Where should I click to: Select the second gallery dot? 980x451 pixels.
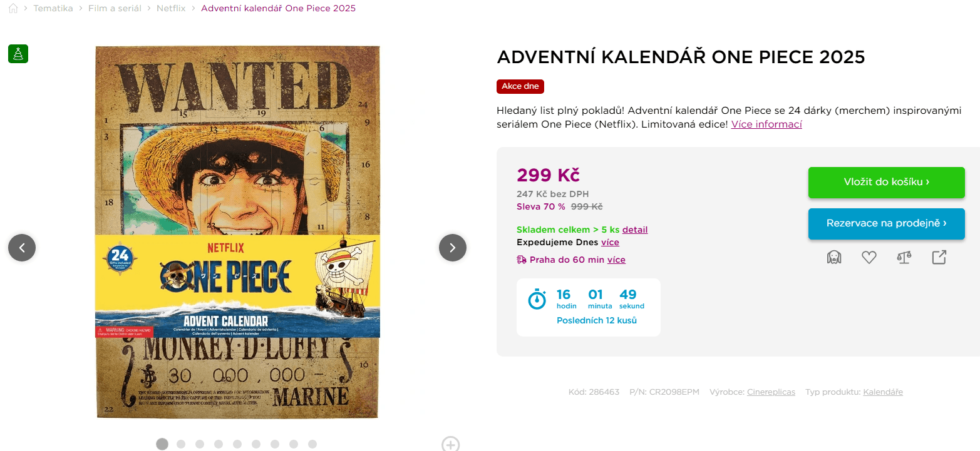pos(181,444)
